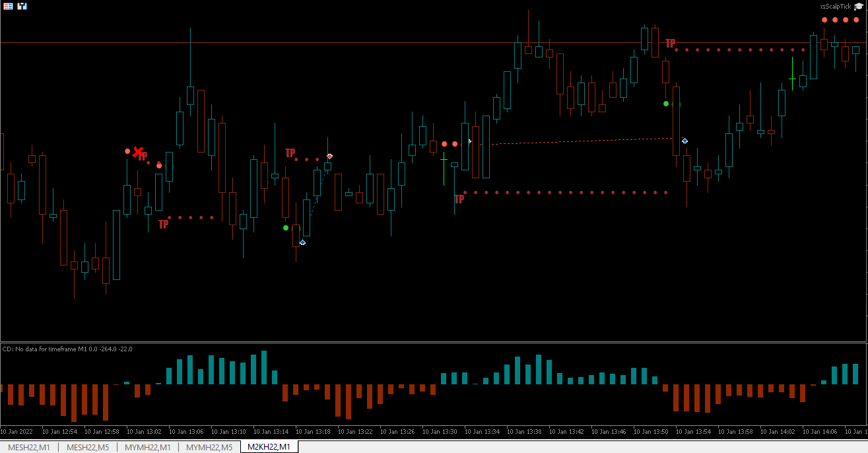Select the TP label left of the red sell arrow

(290, 153)
